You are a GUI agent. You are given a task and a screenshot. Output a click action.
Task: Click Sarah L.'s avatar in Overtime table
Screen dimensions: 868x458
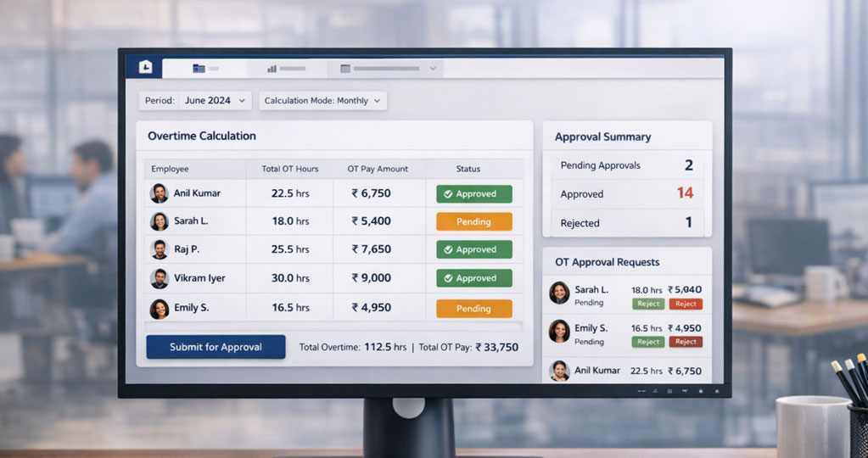[x=160, y=221]
